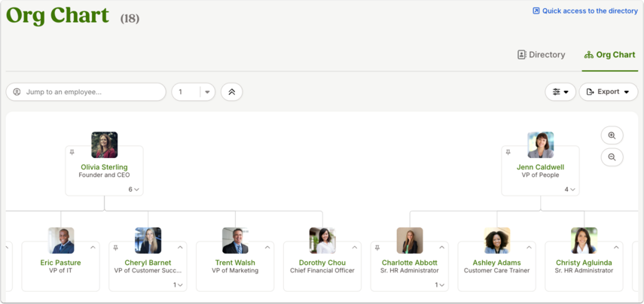Click the up chevron on Ashley Adams's card

click(529, 248)
